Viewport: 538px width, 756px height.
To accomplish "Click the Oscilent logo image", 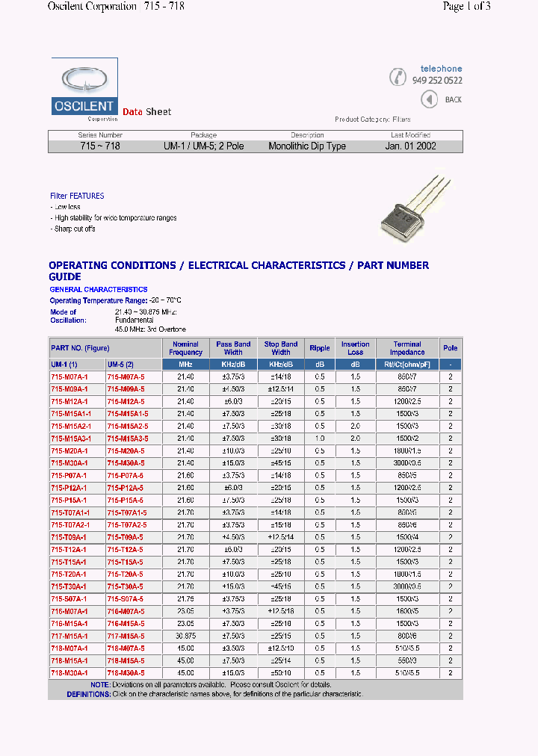I will click(x=84, y=87).
